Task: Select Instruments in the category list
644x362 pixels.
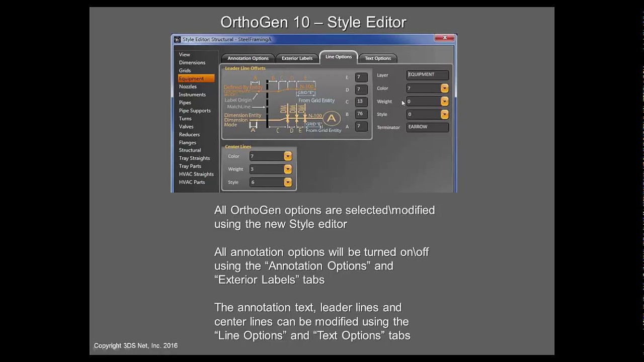Action: point(192,95)
